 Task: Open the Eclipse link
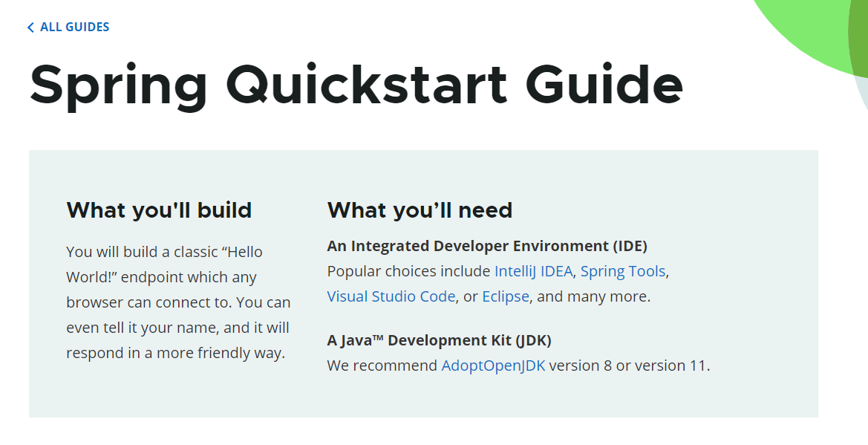coord(506,296)
